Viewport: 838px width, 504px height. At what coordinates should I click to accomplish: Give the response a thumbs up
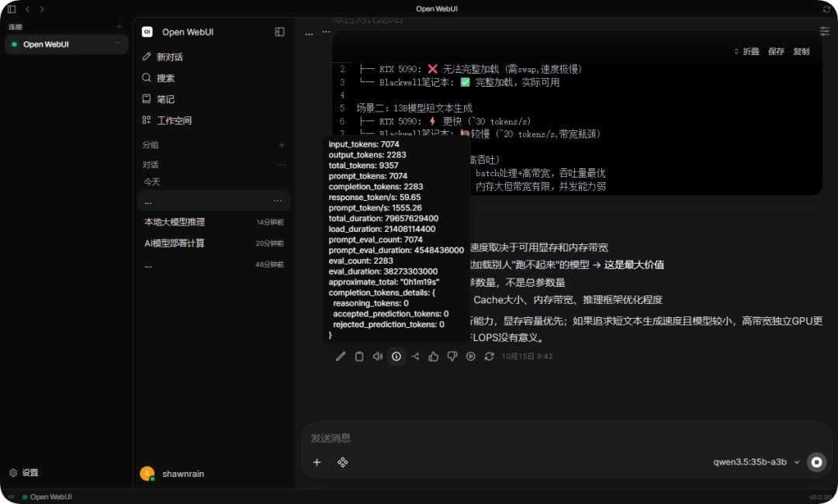[x=434, y=357]
